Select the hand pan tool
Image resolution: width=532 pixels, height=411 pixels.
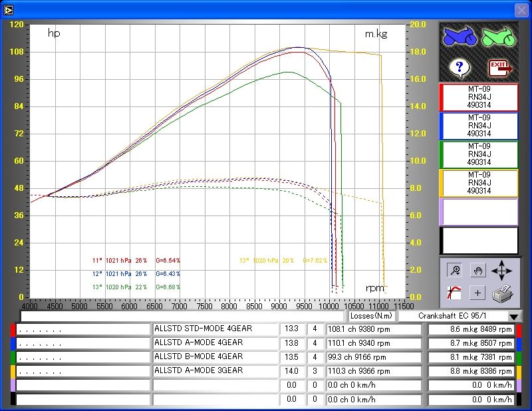(478, 271)
